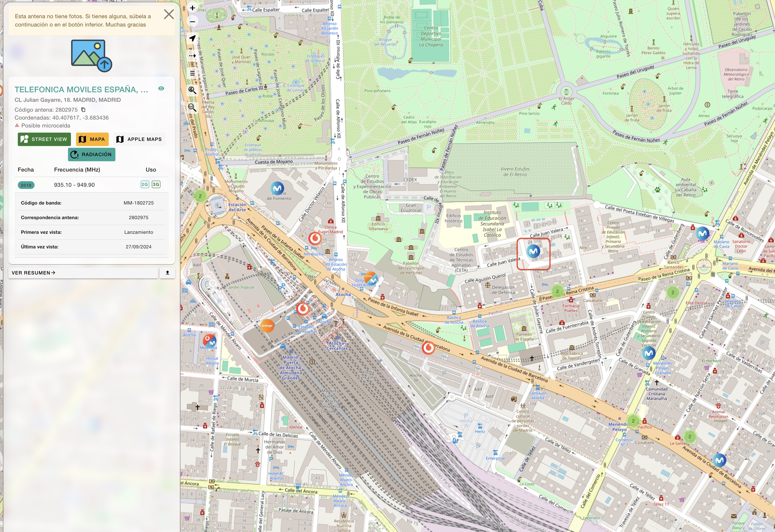The width and height of the screenshot is (775, 532).
Task: Click the Uso column header
Action: 151,170
